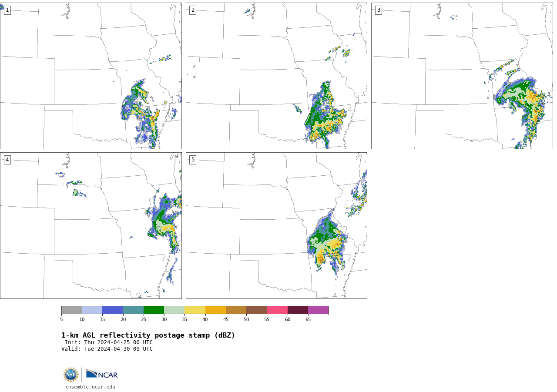Screen dimensions: 557x392
Task: Click the yellow 35-40 dBZ swatch
Action: [195, 310]
